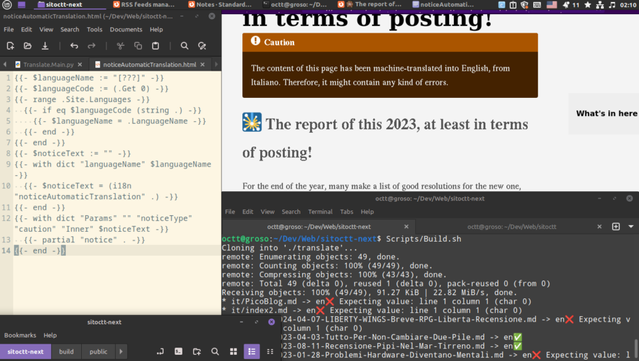Switch file manager to compact view

pos(270,351)
